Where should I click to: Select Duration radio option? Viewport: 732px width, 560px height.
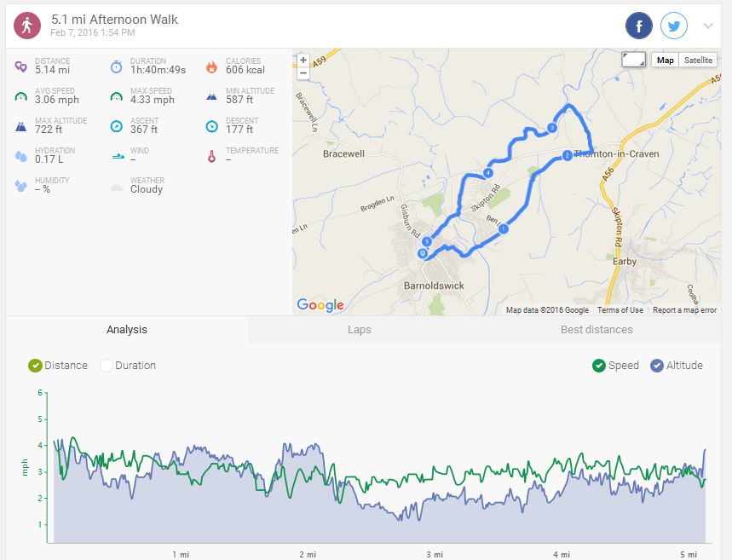[x=107, y=366]
